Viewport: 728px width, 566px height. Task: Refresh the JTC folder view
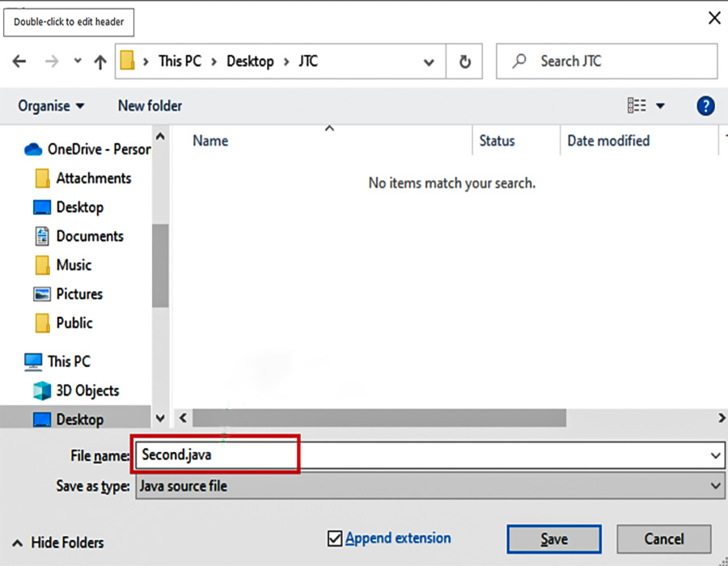point(464,61)
